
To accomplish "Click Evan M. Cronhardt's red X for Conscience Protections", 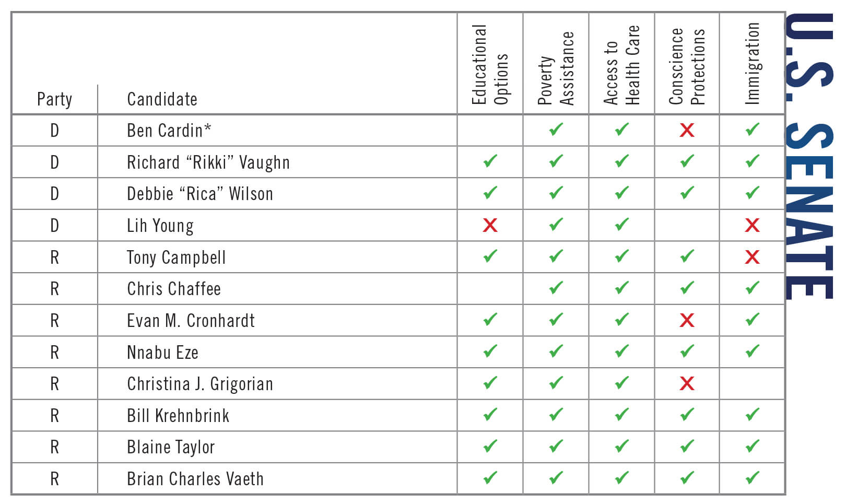I will coord(687,320).
